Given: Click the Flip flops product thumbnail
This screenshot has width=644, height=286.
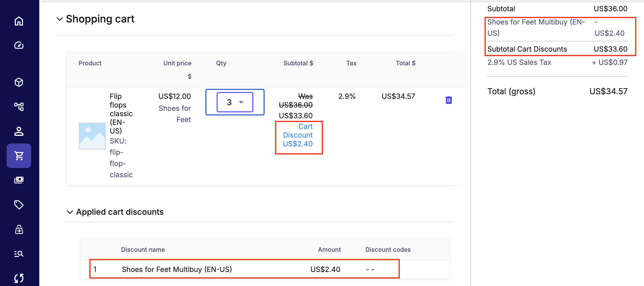Looking at the screenshot, I should tap(92, 136).
